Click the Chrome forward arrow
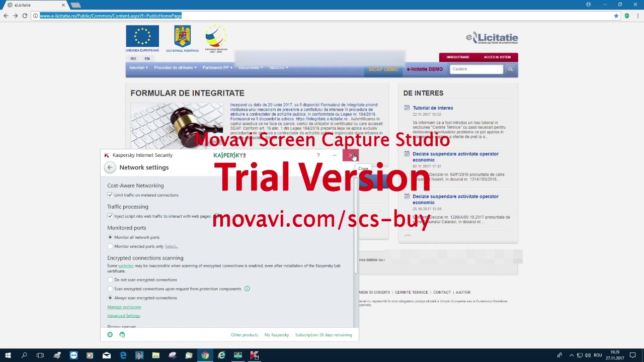The height and width of the screenshot is (362, 644). point(16,16)
